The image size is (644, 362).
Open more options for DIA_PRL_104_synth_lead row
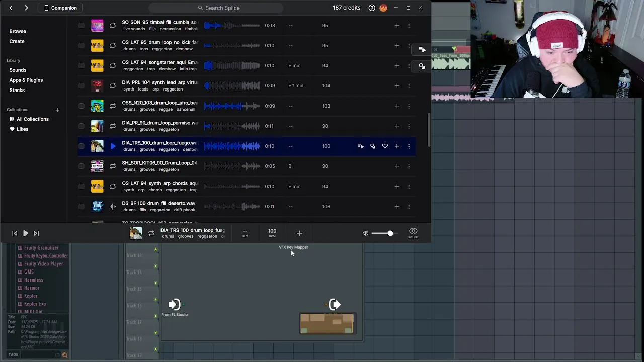(x=409, y=85)
